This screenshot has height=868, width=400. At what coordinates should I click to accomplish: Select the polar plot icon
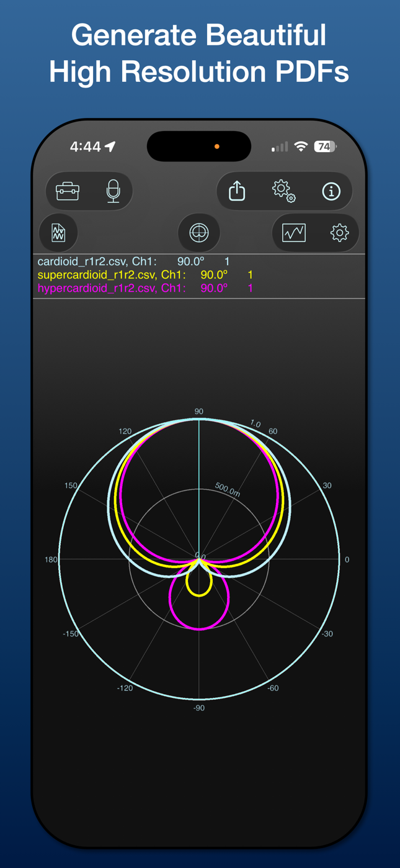[x=199, y=233]
